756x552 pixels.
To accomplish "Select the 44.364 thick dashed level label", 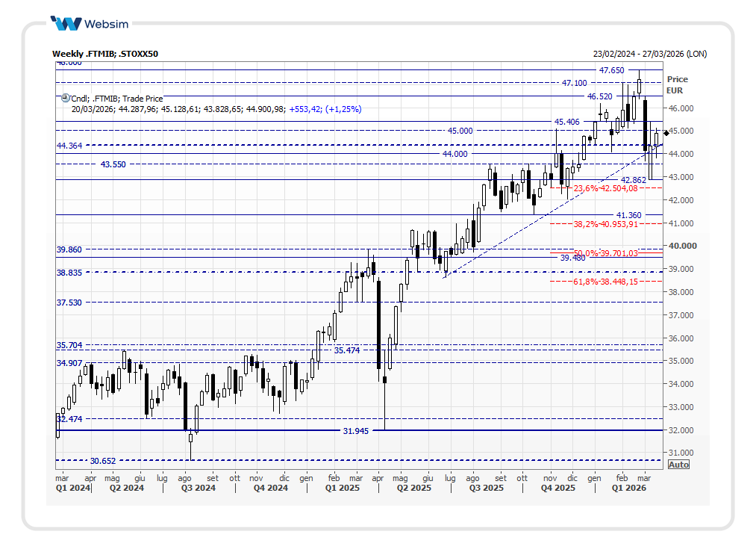I will 69,146.
